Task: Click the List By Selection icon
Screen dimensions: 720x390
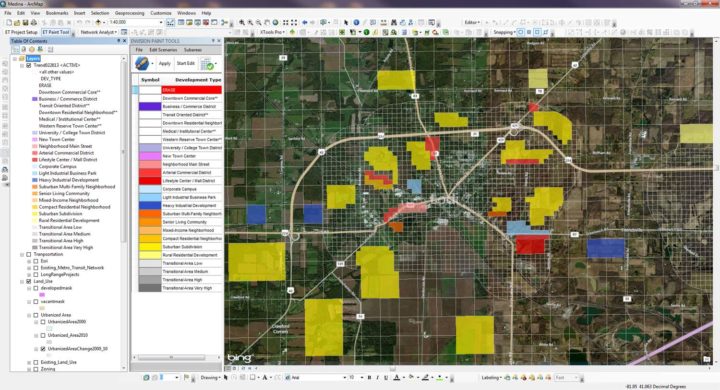Action: point(40,49)
